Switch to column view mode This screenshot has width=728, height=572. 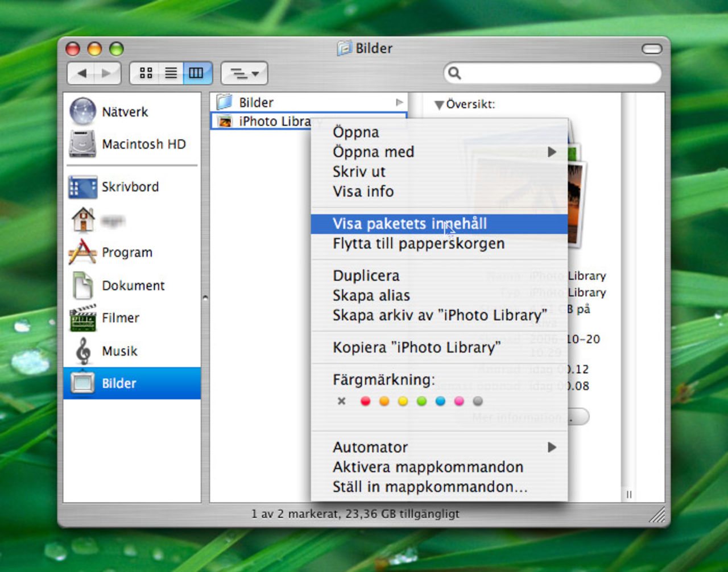196,73
